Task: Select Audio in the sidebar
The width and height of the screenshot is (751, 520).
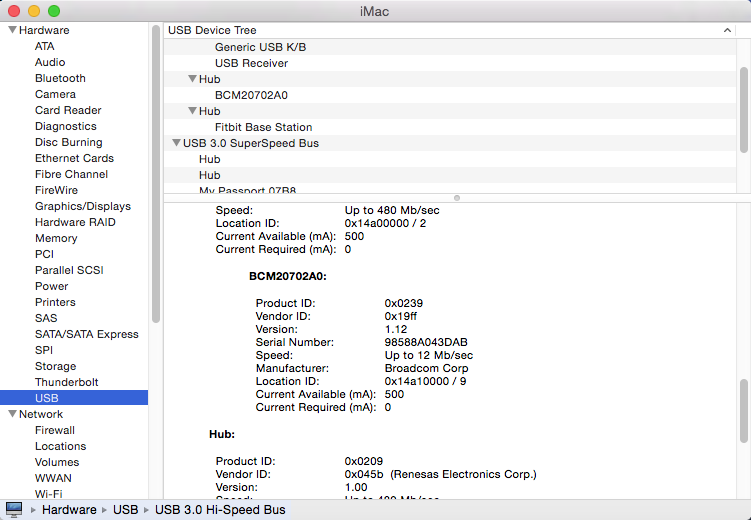Action: point(50,62)
